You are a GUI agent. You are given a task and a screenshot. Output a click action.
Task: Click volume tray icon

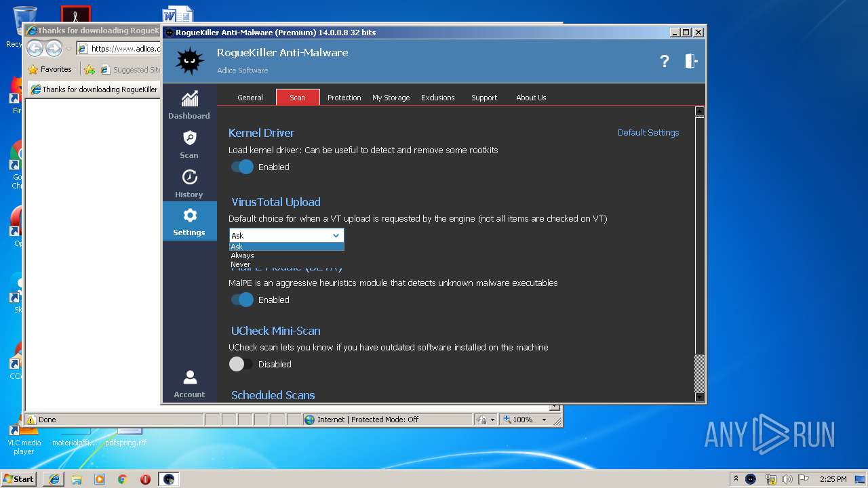pyautogui.click(x=787, y=479)
